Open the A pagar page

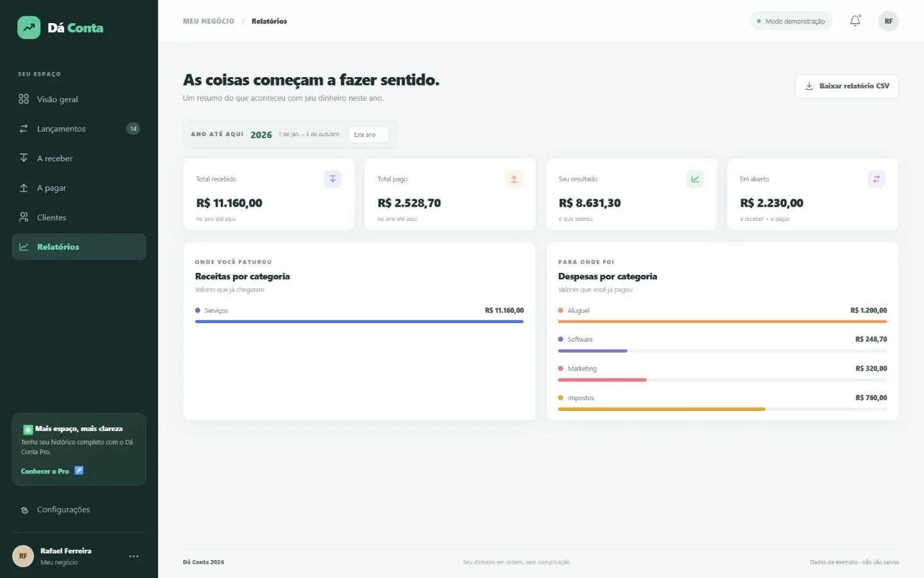point(79,188)
